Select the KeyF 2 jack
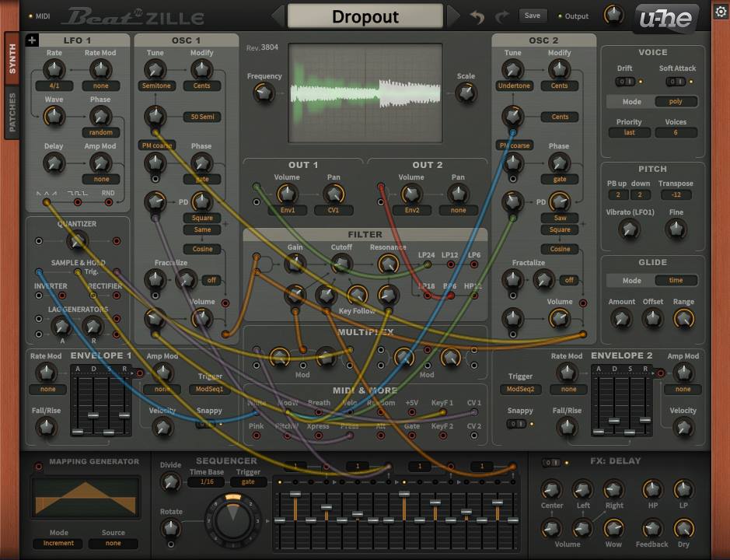Image resolution: width=730 pixels, height=560 pixels. tap(443, 436)
